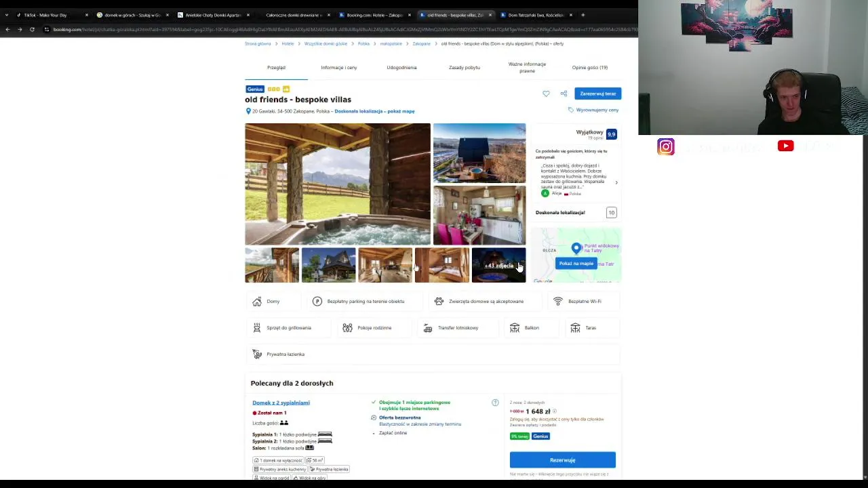868x488 pixels.
Task: Switch to the TikTok browser tab
Action: (52, 15)
